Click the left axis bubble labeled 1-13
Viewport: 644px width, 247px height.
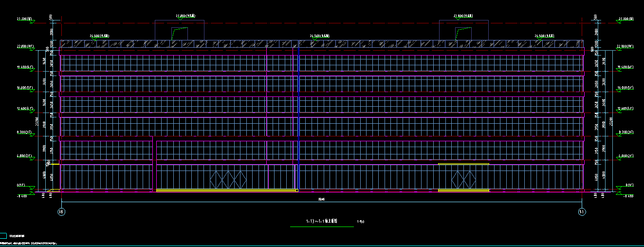61,212
